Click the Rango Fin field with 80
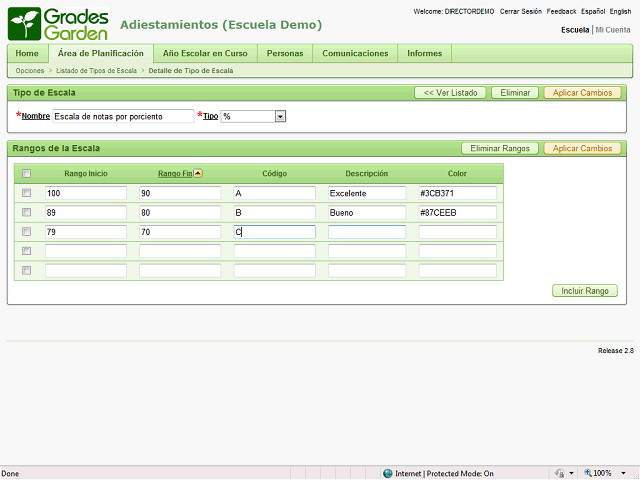The height and width of the screenshot is (480, 640). click(180, 213)
